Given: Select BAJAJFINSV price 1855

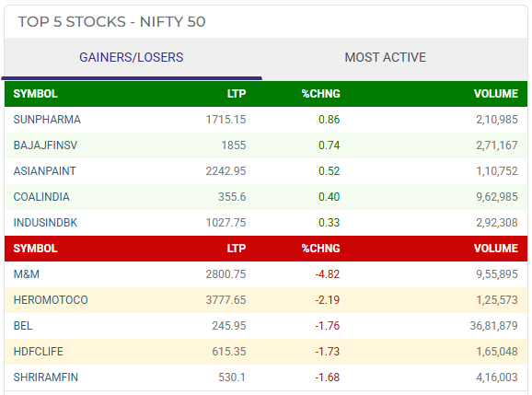Looking at the screenshot, I should pyautogui.click(x=234, y=145).
